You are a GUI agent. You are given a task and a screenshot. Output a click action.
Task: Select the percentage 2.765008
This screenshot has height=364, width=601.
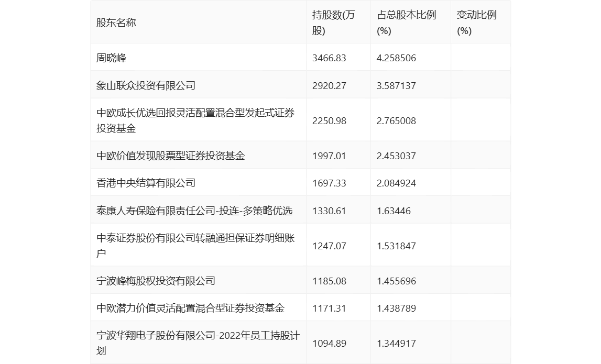pyautogui.click(x=396, y=120)
